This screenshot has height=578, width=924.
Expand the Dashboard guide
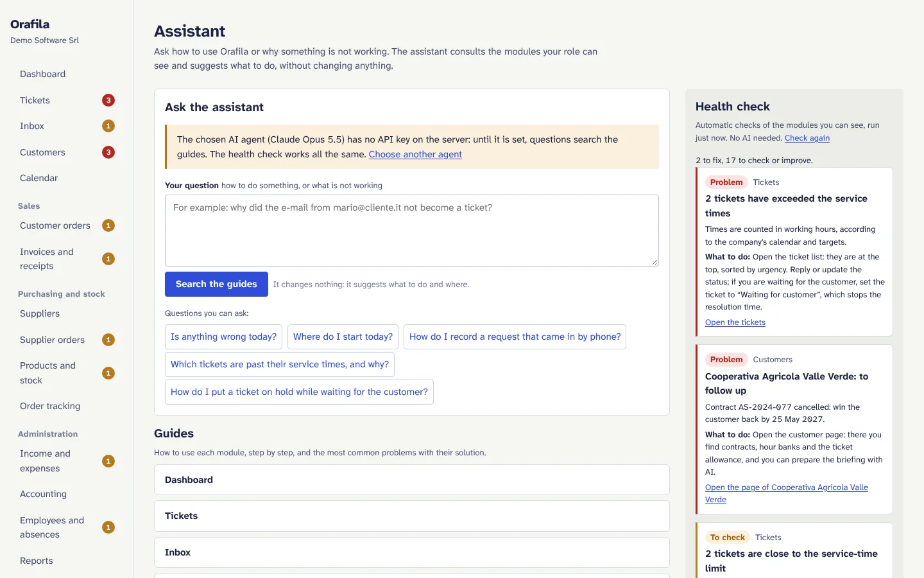coord(412,480)
